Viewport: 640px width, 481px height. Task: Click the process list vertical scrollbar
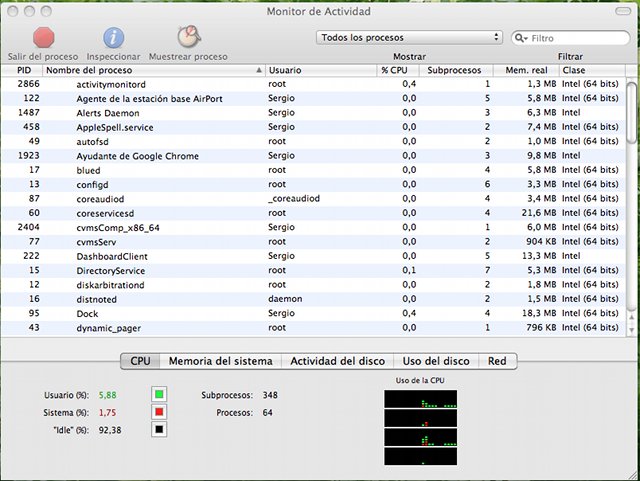pos(631,200)
